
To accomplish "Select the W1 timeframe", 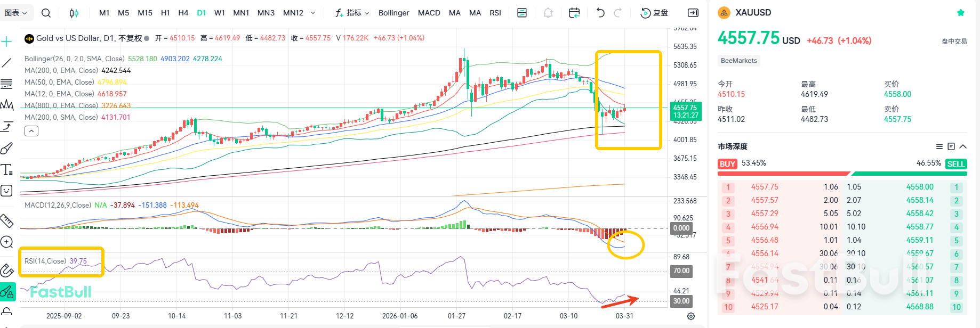I will coord(219,13).
